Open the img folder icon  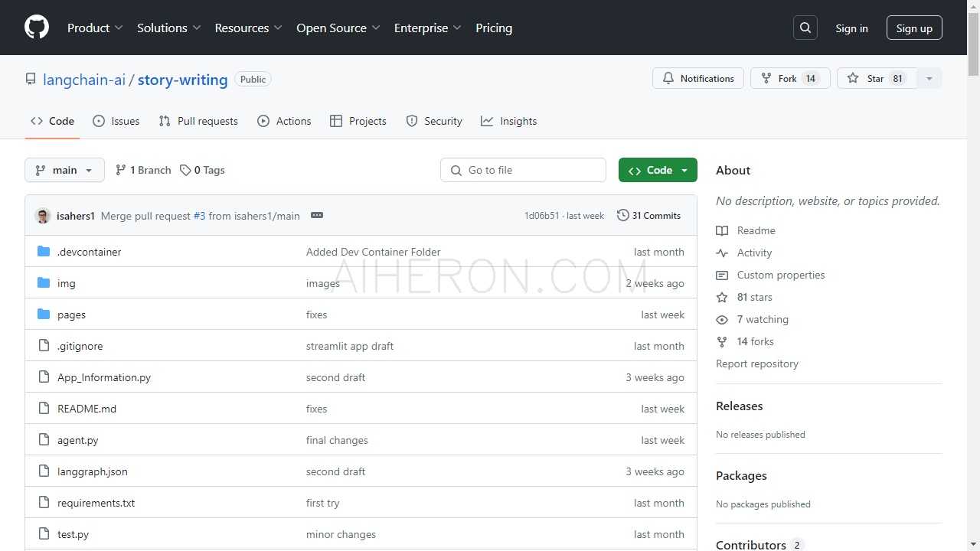point(44,283)
